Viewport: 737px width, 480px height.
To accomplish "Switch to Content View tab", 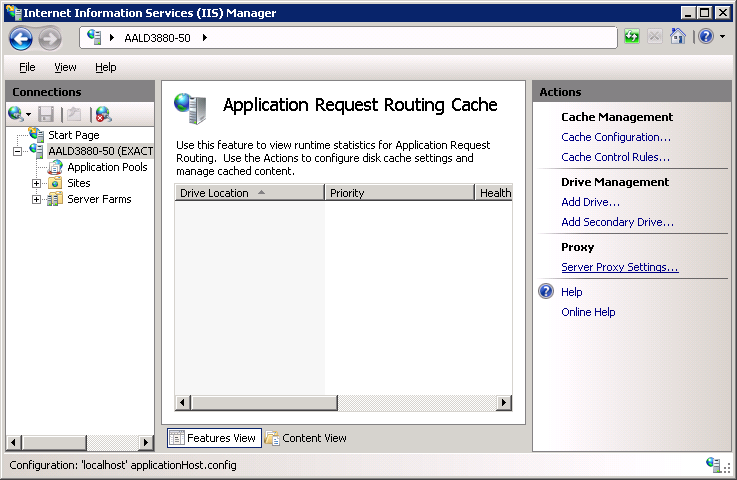I will (x=306, y=438).
